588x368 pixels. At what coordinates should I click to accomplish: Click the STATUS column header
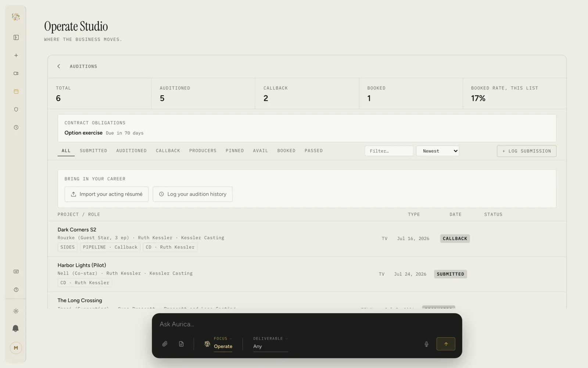493,214
